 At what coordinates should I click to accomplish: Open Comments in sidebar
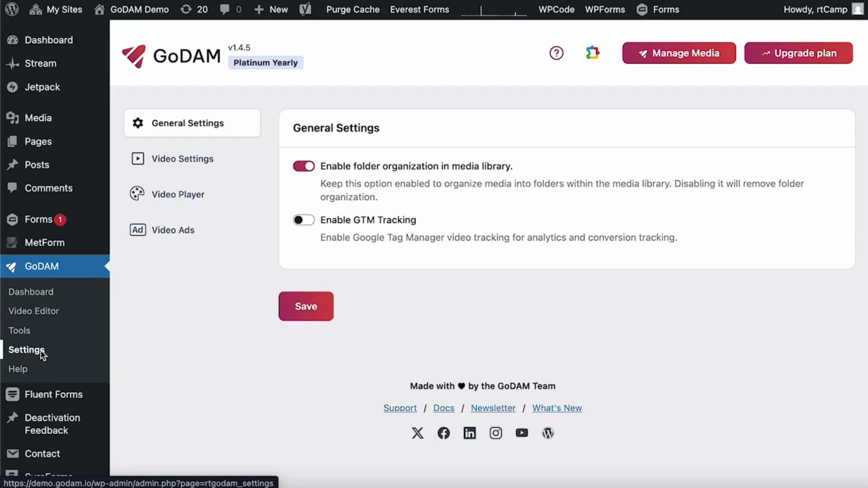tap(48, 188)
